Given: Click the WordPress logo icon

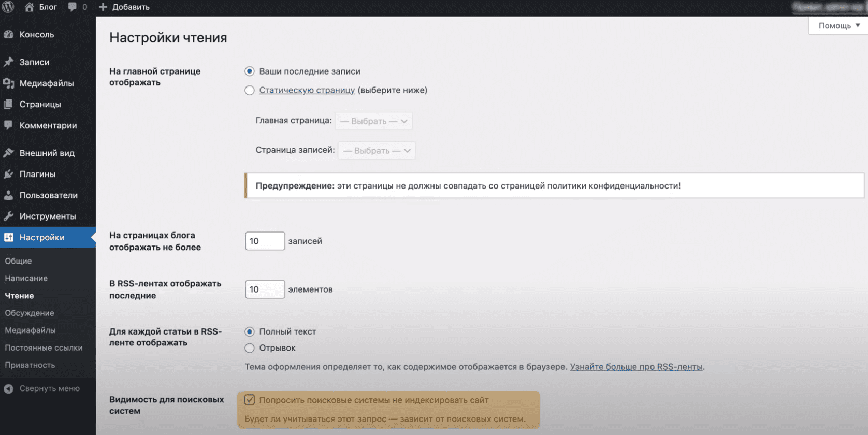Looking at the screenshot, I should [8, 7].
